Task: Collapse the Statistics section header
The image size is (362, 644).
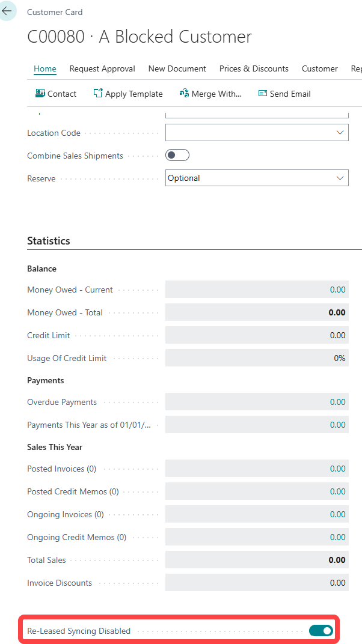Action: tap(49, 241)
